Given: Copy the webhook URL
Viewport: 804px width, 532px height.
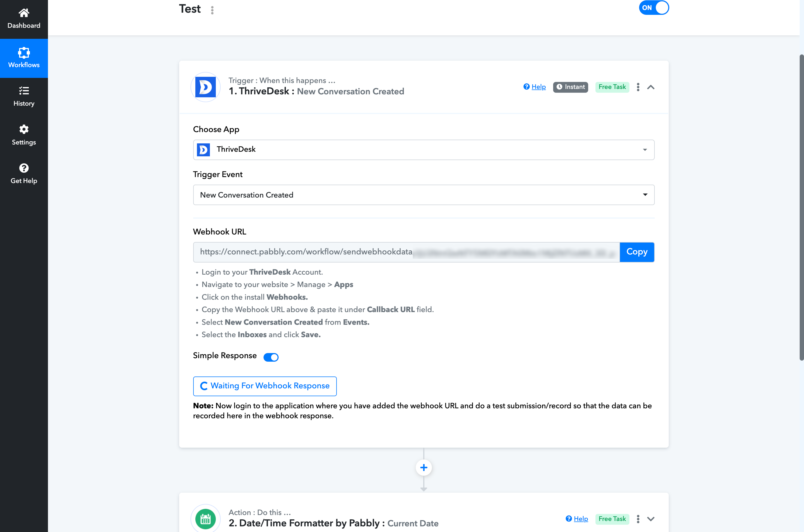Looking at the screenshot, I should point(637,252).
